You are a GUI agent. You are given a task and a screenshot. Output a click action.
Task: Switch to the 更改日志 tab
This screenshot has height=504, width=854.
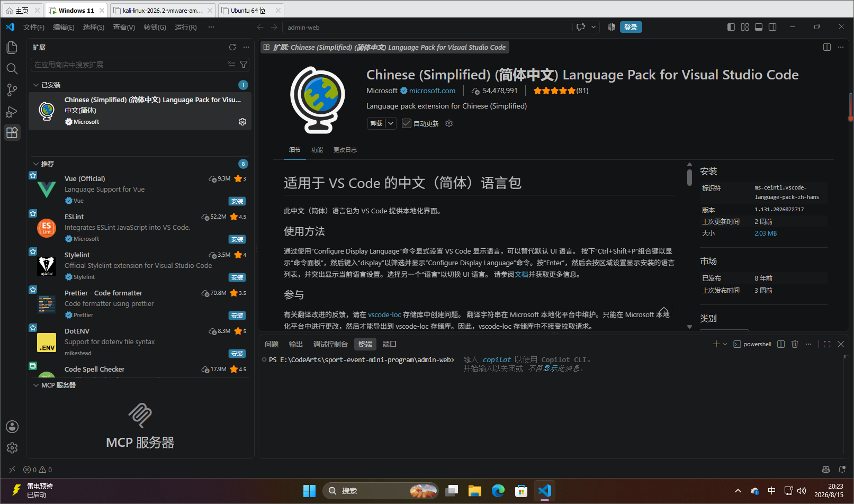pyautogui.click(x=345, y=150)
